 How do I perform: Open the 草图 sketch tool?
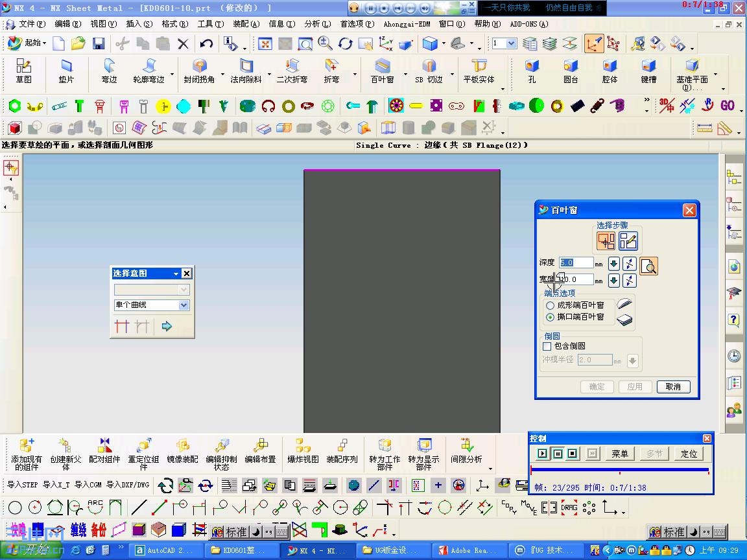(23, 72)
